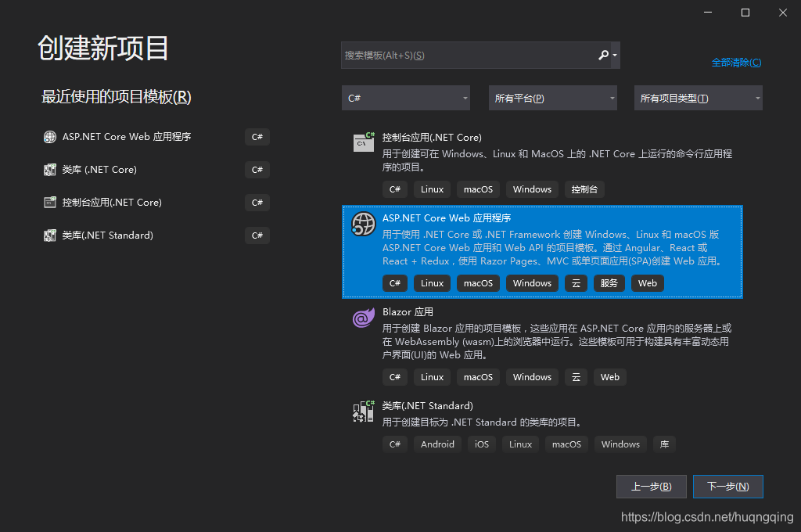Click the ASP.NET Core Web template globe icon
Viewport: 801px width, 532px height.
pyautogui.click(x=364, y=223)
